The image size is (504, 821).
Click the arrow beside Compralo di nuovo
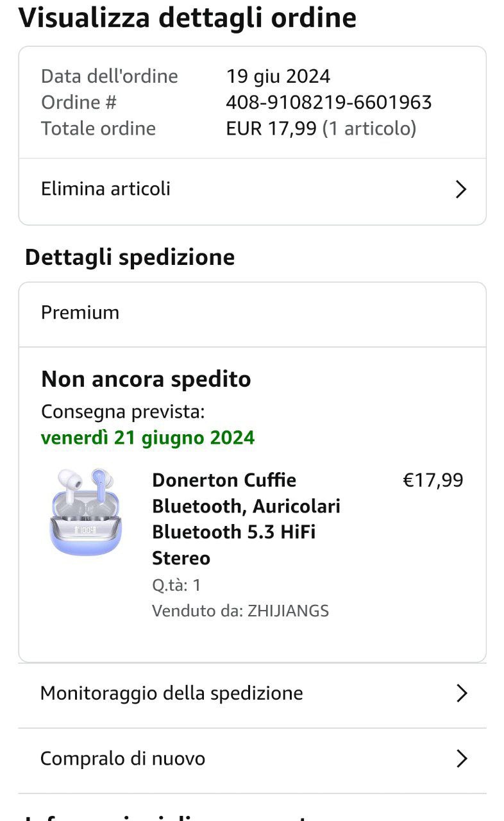click(x=461, y=759)
